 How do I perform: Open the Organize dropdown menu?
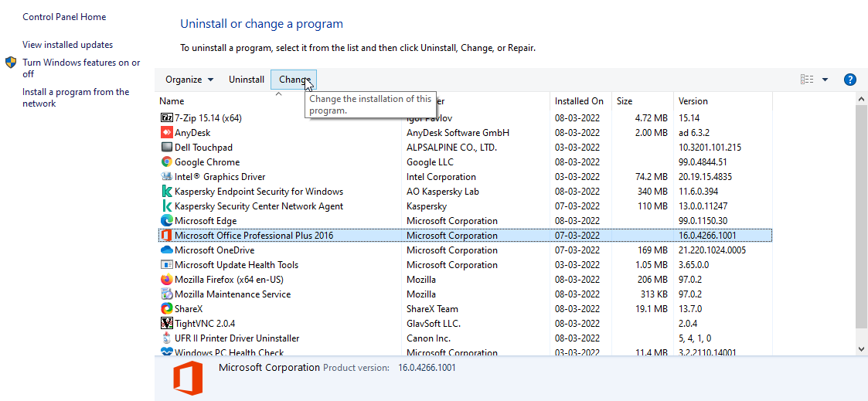(189, 80)
